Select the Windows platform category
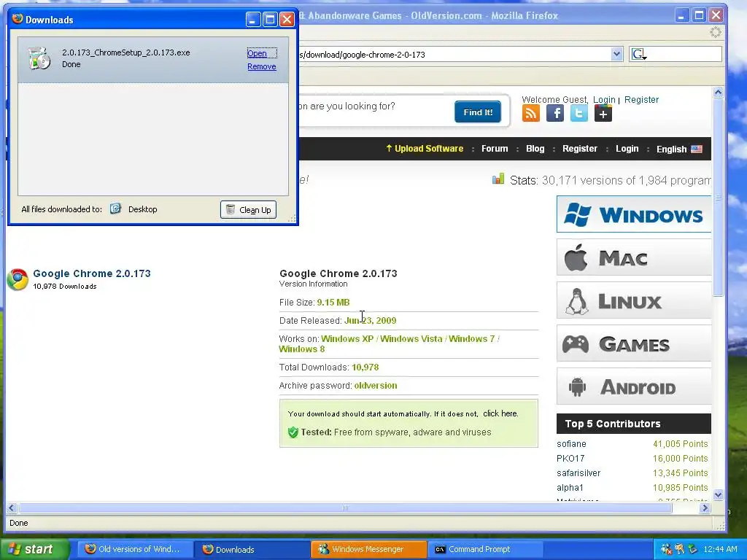The height and width of the screenshot is (560, 747). pos(634,214)
